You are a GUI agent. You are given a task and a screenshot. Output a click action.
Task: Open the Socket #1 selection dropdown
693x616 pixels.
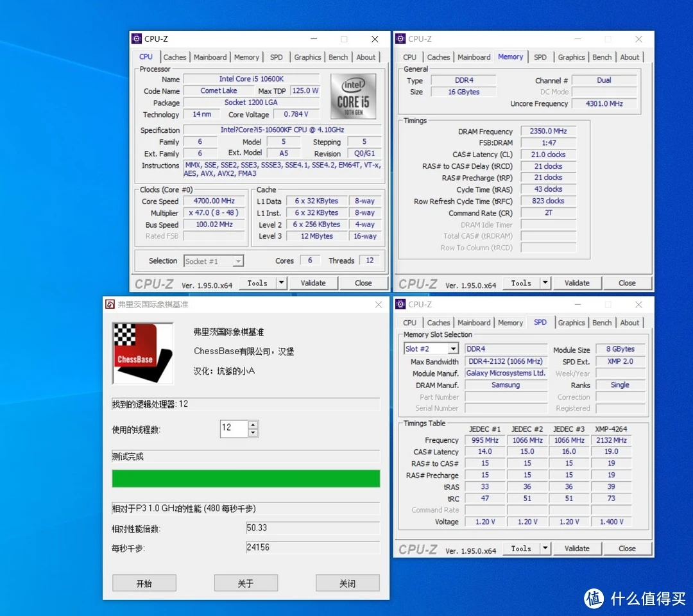238,261
